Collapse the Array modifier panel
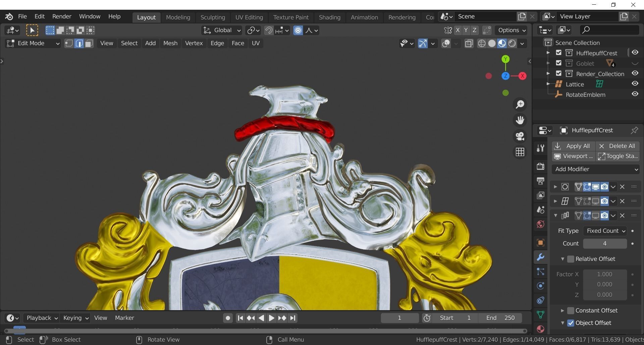 pyautogui.click(x=555, y=215)
